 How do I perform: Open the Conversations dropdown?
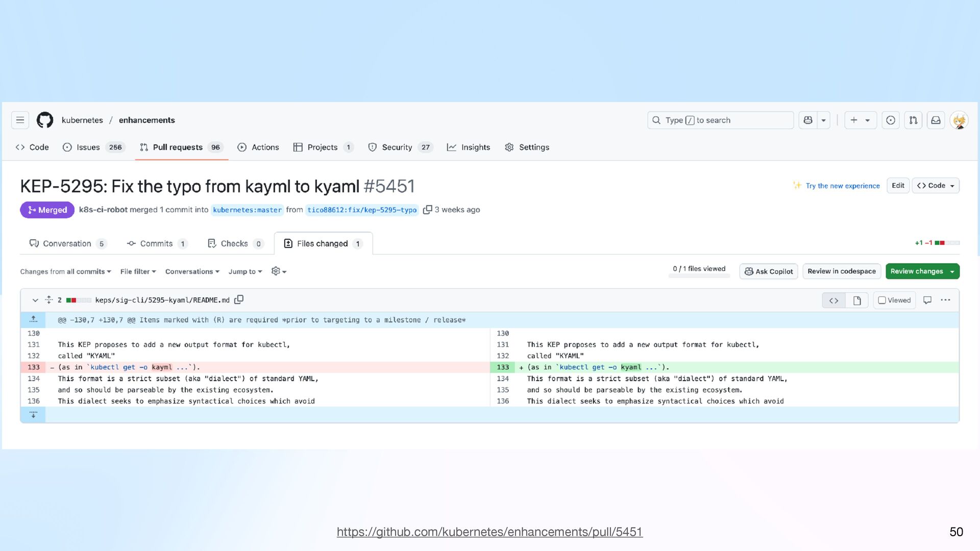click(192, 272)
